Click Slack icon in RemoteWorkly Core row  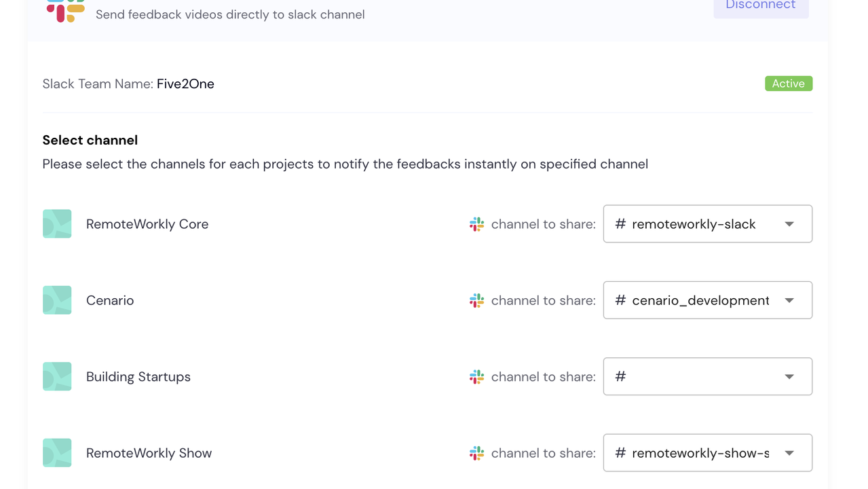pyautogui.click(x=477, y=224)
